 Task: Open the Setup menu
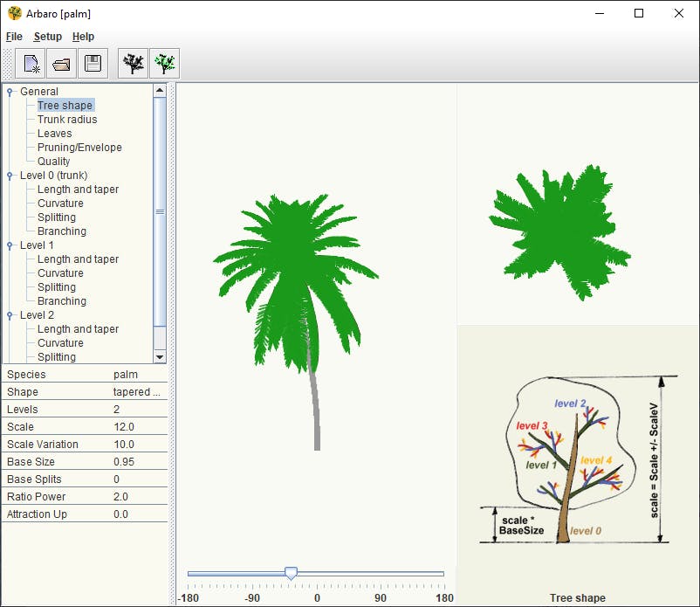coord(48,37)
